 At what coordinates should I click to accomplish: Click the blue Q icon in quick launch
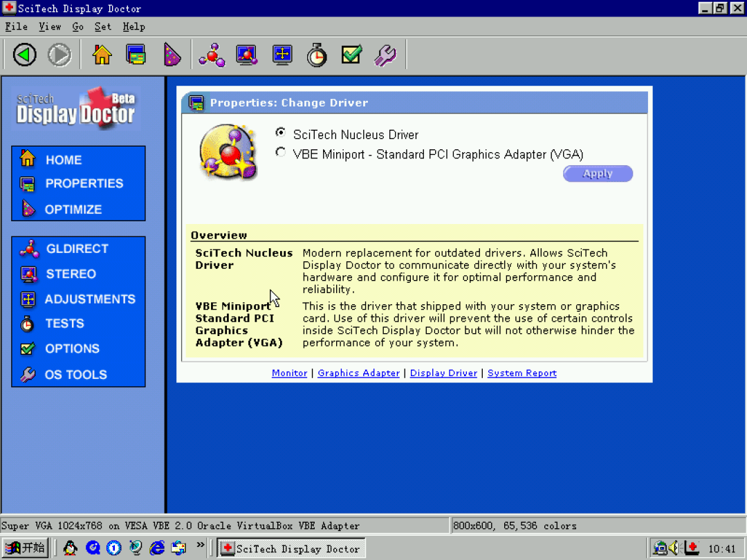93,548
